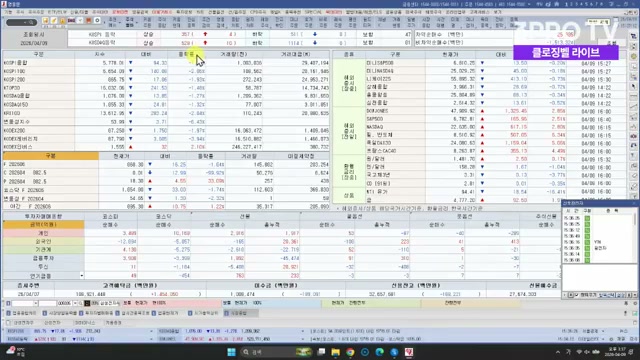Image resolution: width=640 pixels, height=360 pixels.
Task: Click the gear icon in bottom status bar
Action: click(x=611, y=339)
